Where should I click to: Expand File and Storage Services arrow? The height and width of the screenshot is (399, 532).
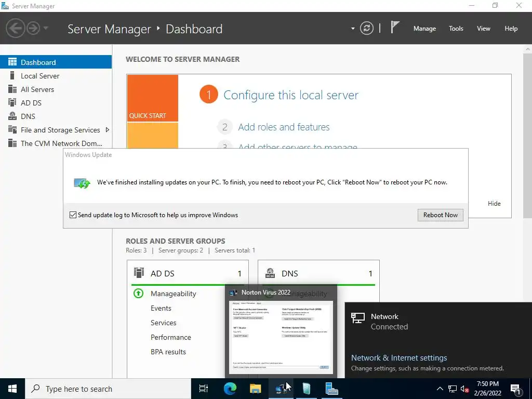tap(107, 129)
